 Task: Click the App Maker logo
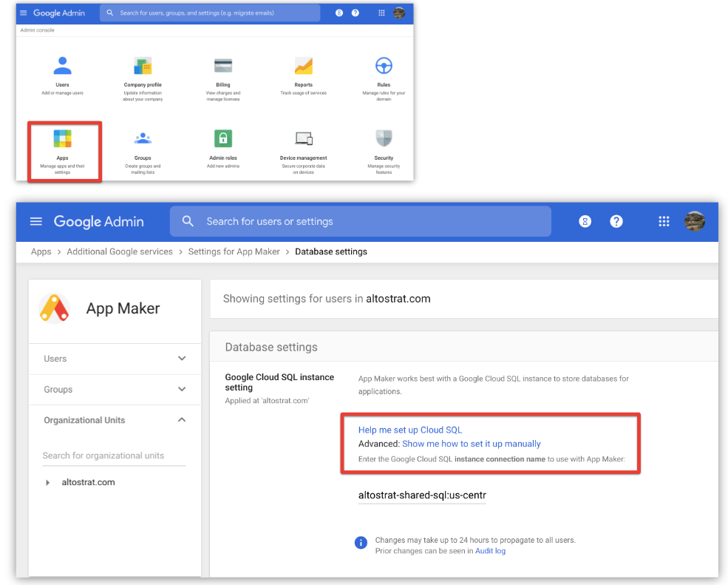55,308
